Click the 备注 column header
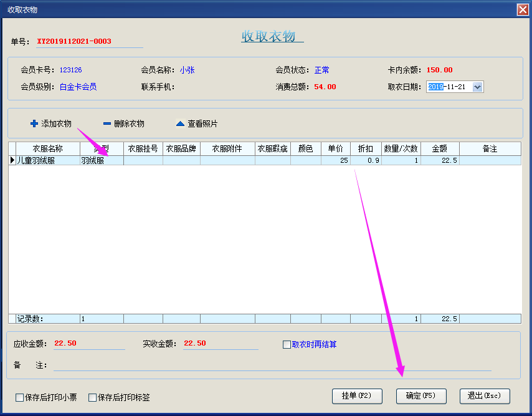532x416 pixels. pyautogui.click(x=490, y=148)
